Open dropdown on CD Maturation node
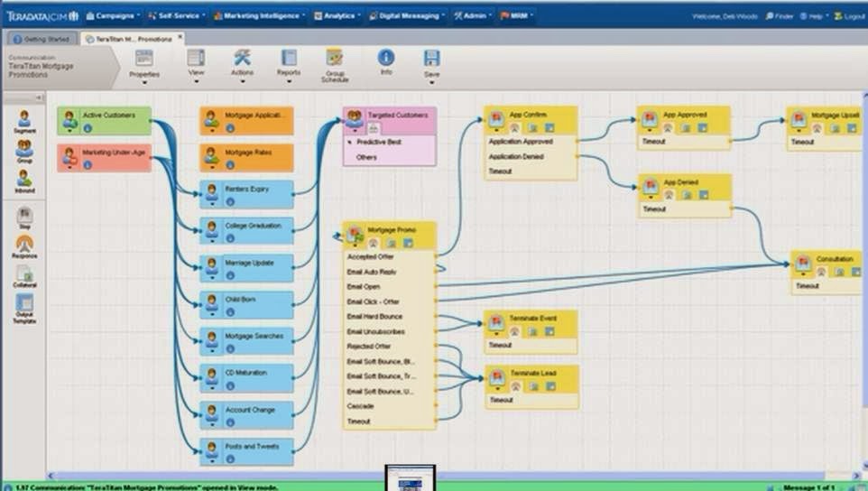This screenshot has height=491, width=868. pos(212,388)
